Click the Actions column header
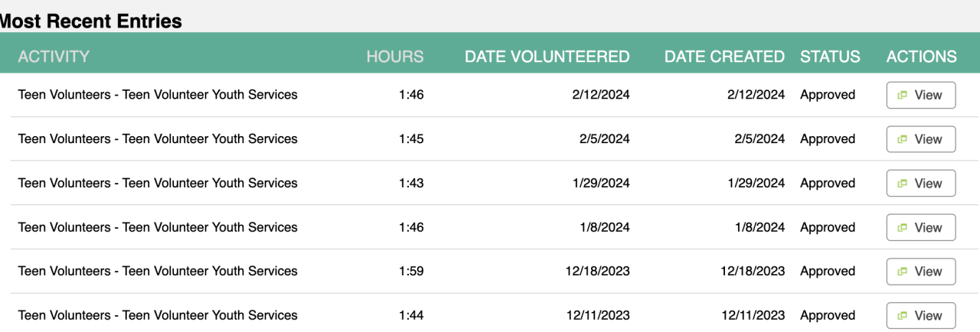 (x=921, y=57)
